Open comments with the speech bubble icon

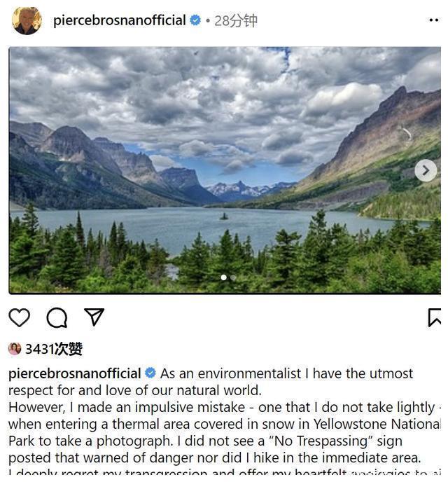(x=57, y=317)
